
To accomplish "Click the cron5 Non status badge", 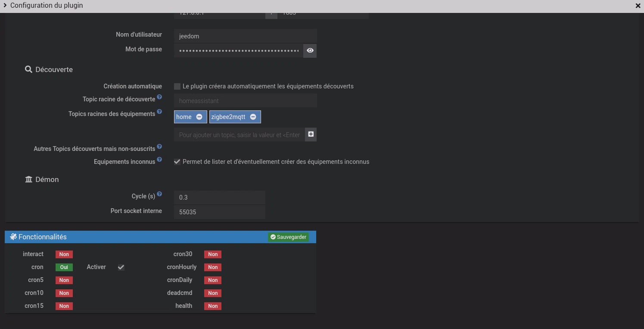I will (x=64, y=280).
